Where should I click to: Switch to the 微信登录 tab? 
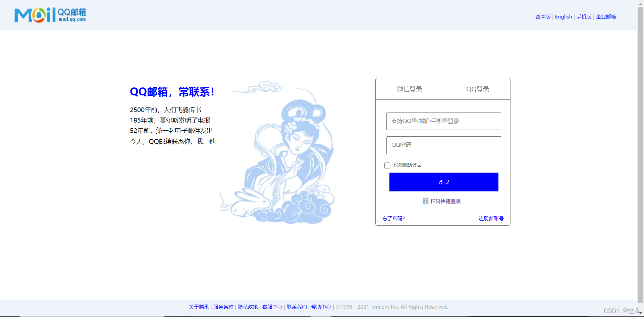point(409,89)
